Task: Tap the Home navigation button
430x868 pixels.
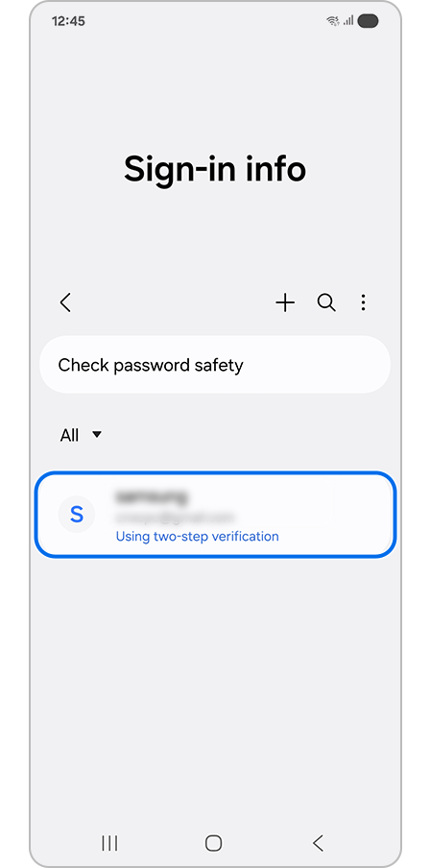Action: (x=213, y=843)
